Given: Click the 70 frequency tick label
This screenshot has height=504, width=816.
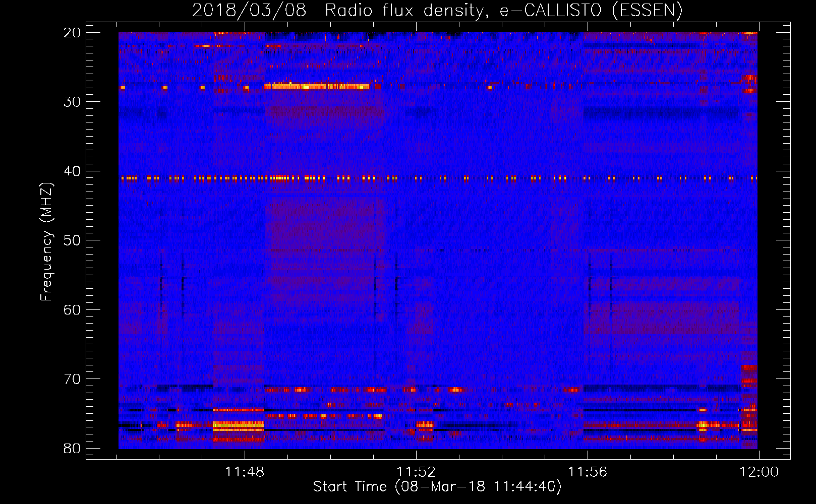Looking at the screenshot, I should click(x=73, y=379).
